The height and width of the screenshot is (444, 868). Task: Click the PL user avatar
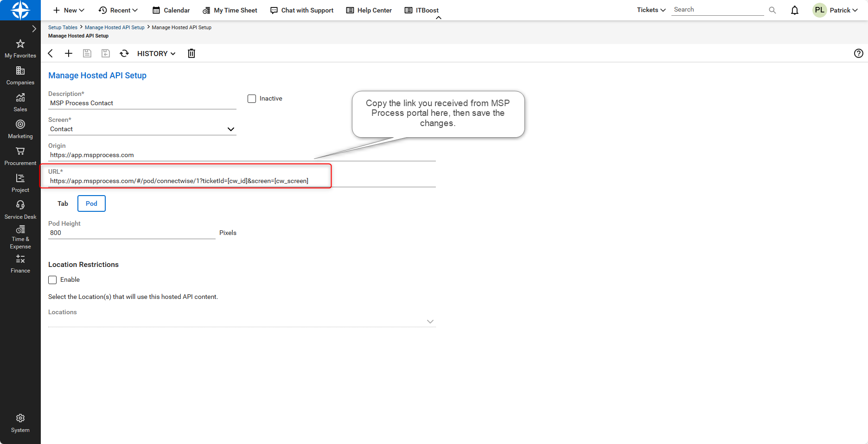[x=820, y=10]
